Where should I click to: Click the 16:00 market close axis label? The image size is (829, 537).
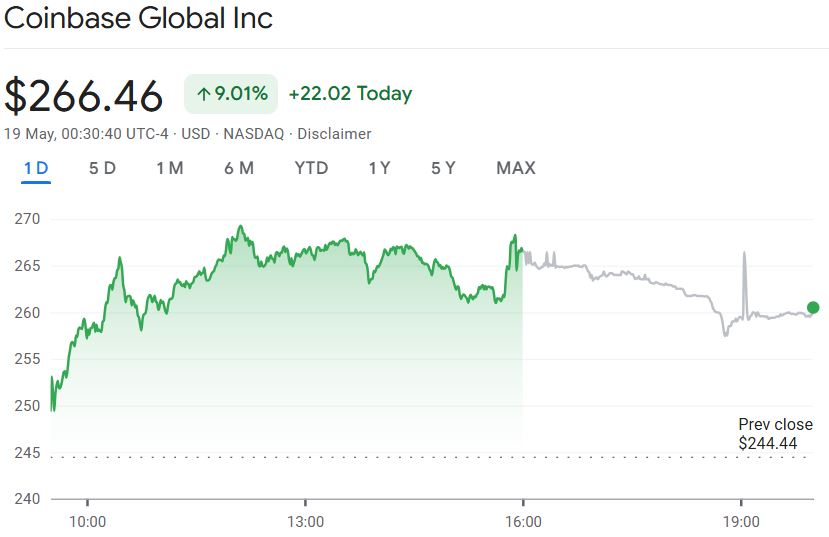(x=523, y=521)
